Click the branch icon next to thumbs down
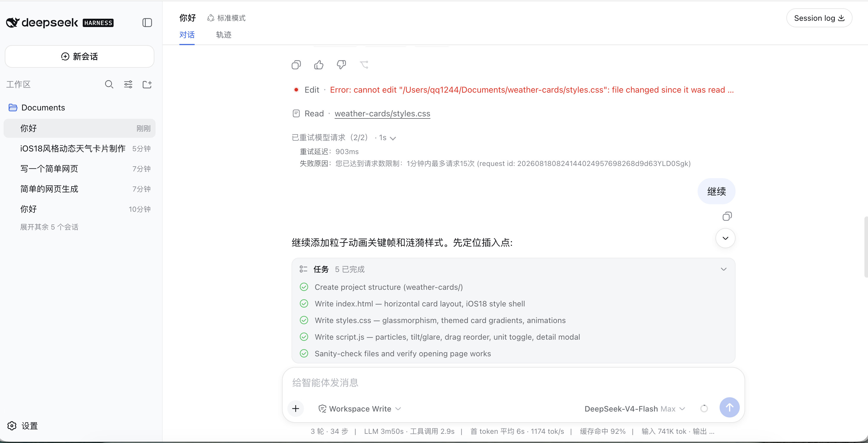868x443 pixels. point(364,65)
